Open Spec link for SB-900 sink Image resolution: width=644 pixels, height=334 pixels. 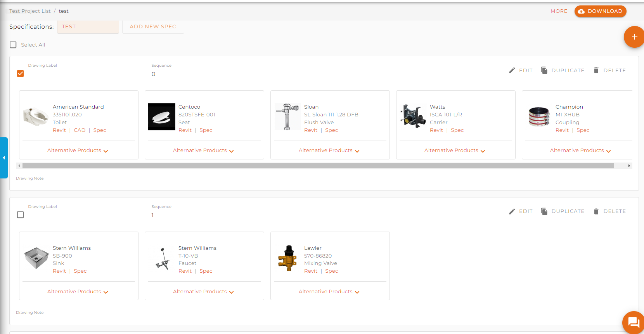(80, 271)
